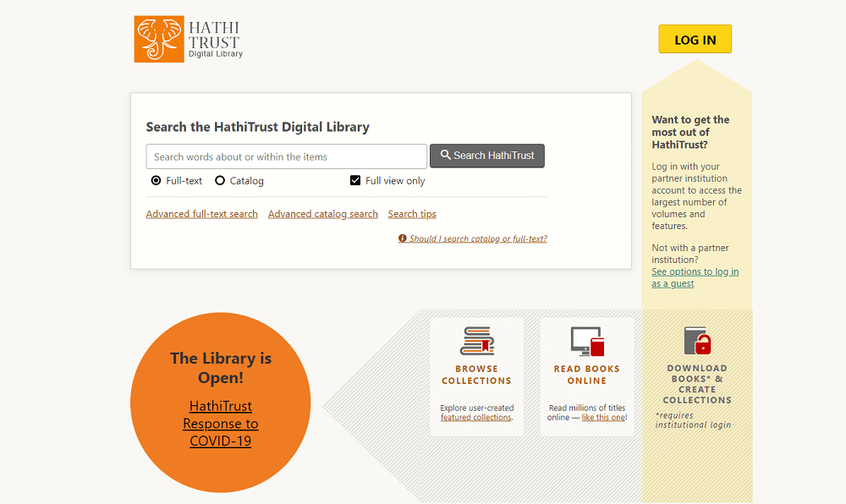This screenshot has height=504, width=846.
Task: Click the locked book download icon
Action: [x=697, y=341]
